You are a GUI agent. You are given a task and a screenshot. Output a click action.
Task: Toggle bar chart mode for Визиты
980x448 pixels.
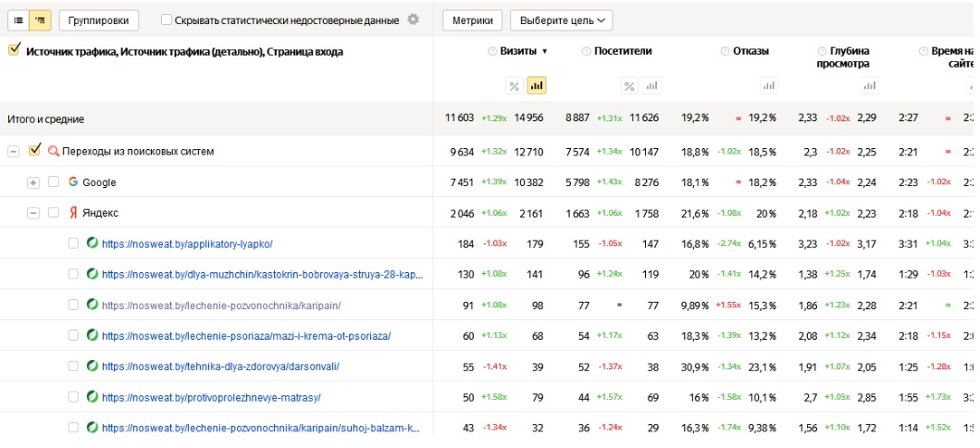click(x=537, y=86)
